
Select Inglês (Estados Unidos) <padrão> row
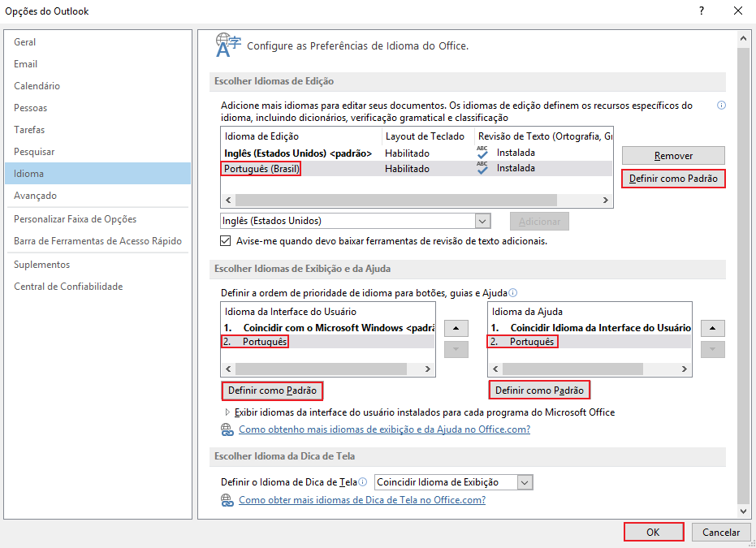(416, 153)
